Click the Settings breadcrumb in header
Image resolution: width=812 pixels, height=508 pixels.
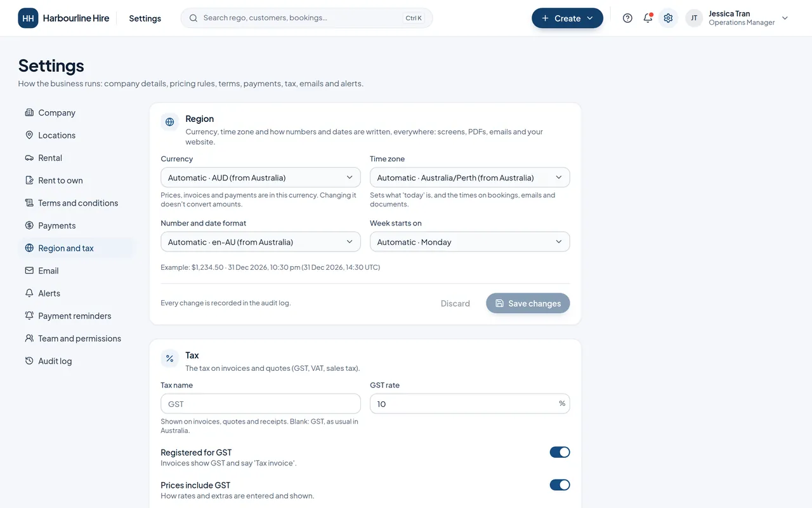tap(145, 18)
